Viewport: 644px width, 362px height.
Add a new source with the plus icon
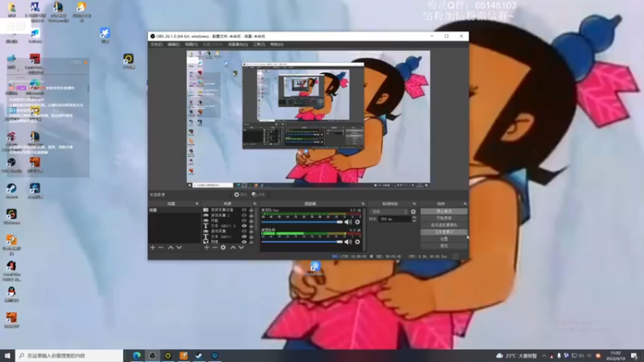click(207, 248)
